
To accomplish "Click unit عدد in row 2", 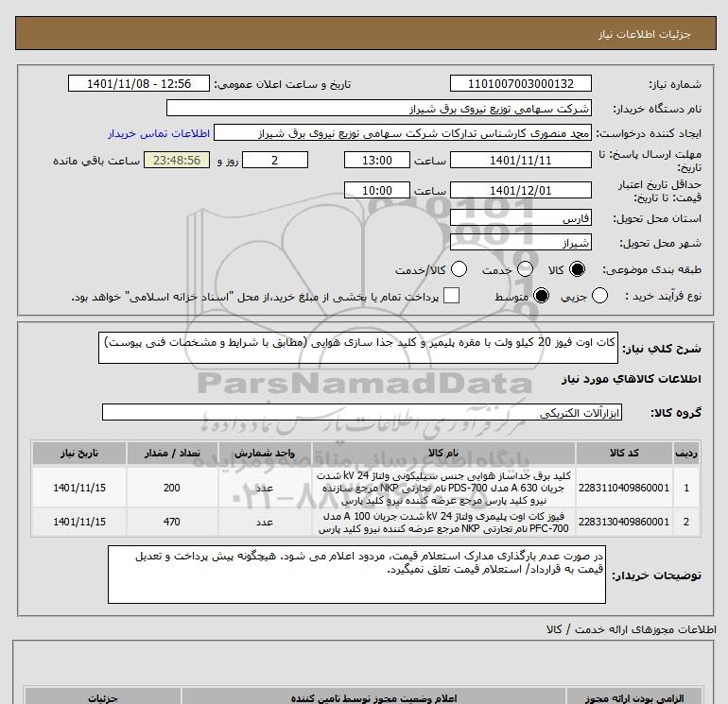I will pos(265,522).
